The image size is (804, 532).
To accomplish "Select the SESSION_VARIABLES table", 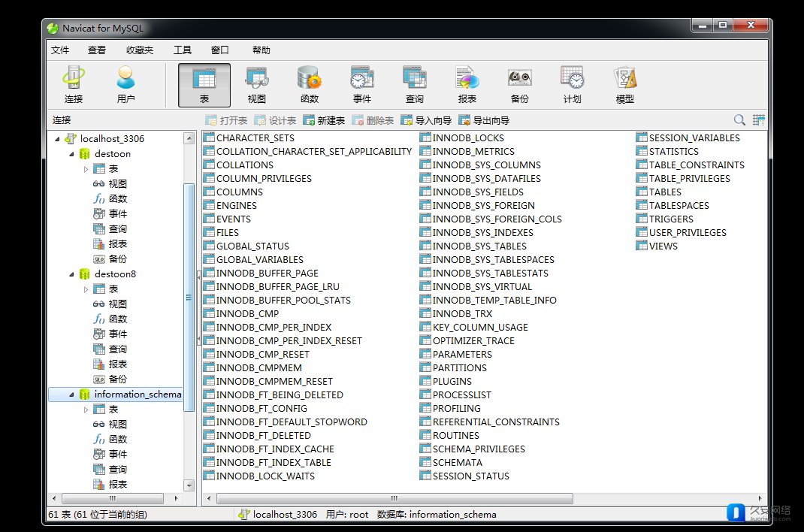I will (688, 138).
